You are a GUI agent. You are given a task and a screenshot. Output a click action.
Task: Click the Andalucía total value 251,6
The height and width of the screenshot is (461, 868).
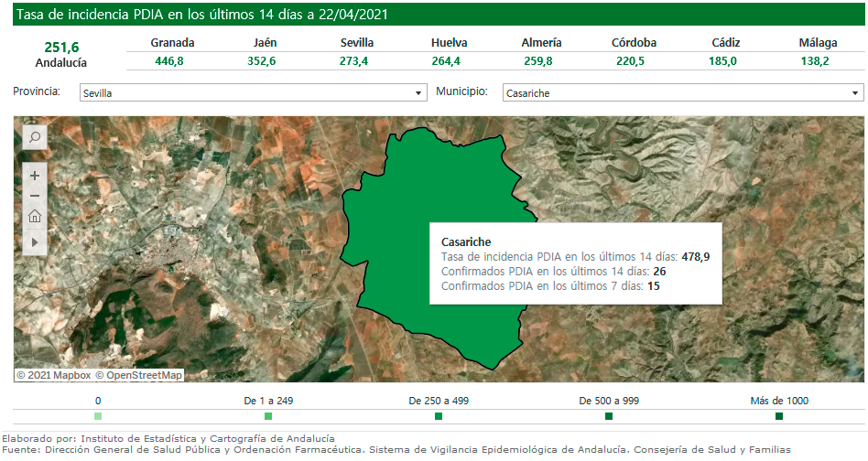(x=61, y=47)
